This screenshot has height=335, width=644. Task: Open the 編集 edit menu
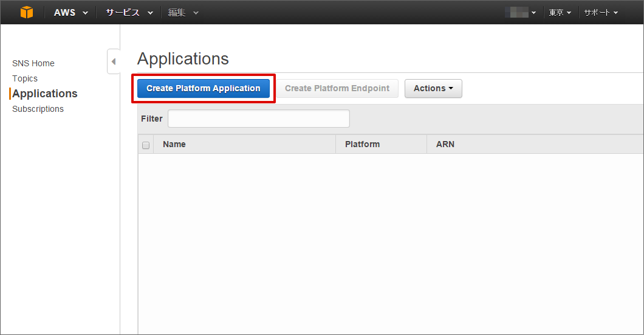pyautogui.click(x=183, y=12)
